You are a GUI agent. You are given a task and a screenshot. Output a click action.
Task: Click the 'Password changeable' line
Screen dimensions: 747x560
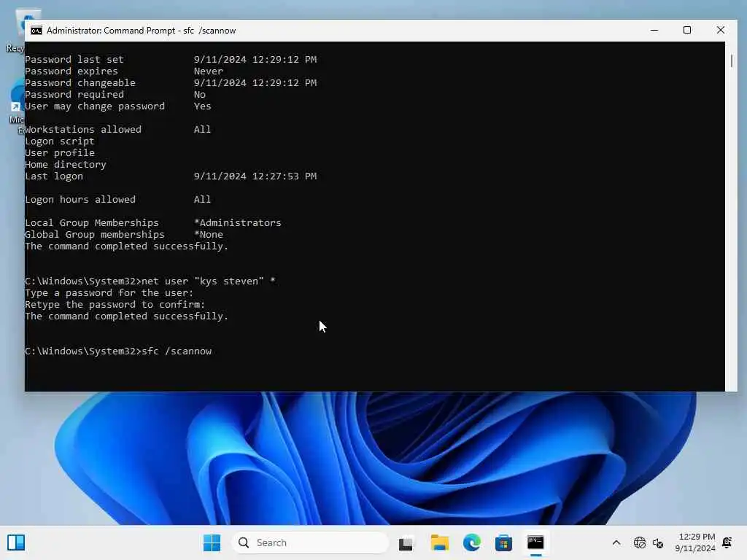tap(171, 83)
